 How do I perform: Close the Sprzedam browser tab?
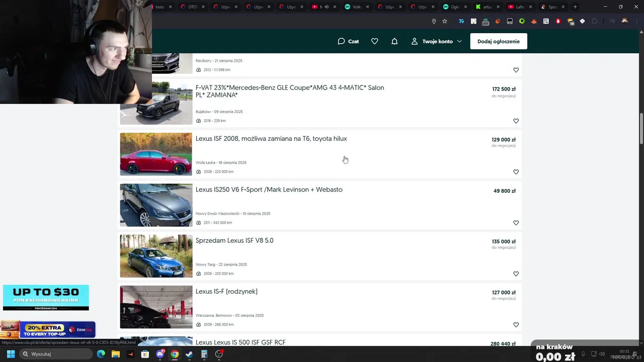coord(563,7)
